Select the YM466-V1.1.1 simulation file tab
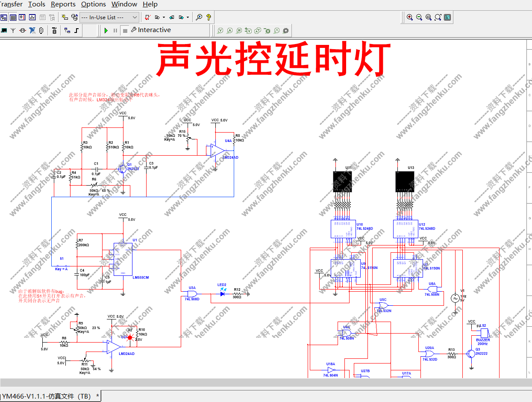This screenshot has width=532, height=402. [47, 396]
